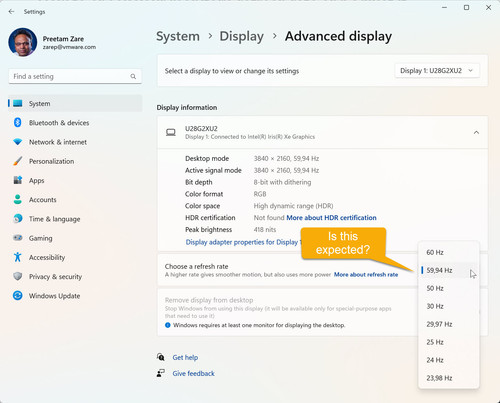Select 59,94 Hz refresh rate
Screen dimensions: 500x403
[x=448, y=270]
